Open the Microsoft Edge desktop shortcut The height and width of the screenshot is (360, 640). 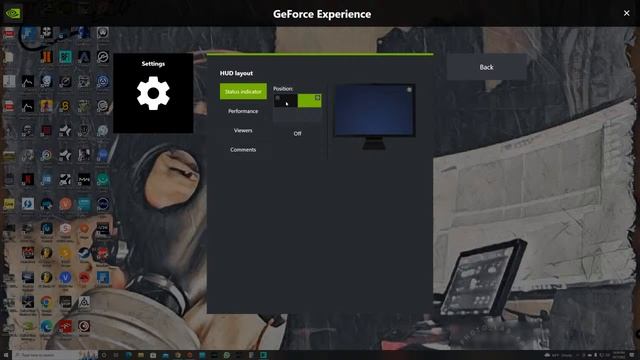pos(47,327)
